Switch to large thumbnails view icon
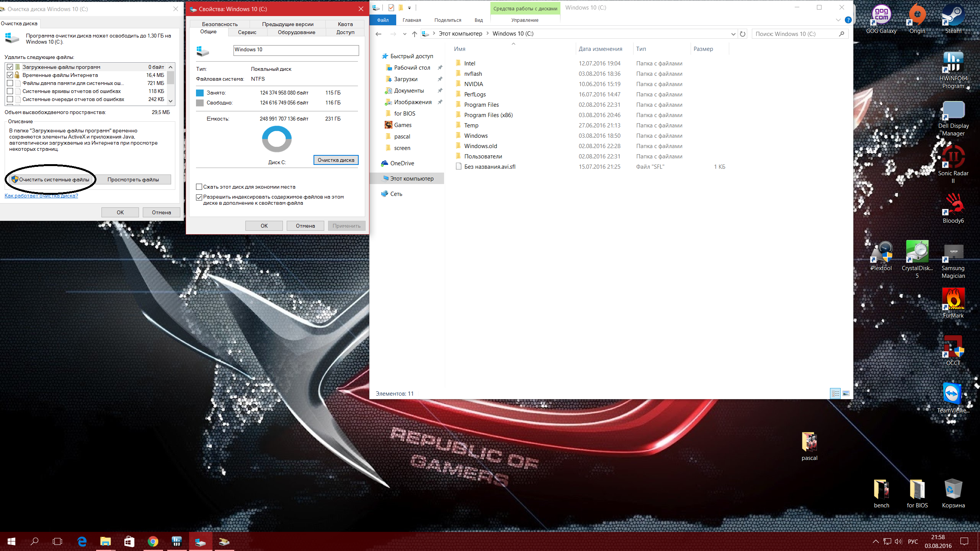The height and width of the screenshot is (551, 980). click(846, 393)
